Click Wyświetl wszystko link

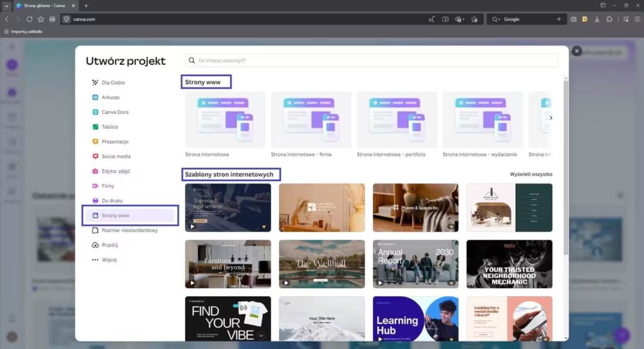(x=531, y=174)
